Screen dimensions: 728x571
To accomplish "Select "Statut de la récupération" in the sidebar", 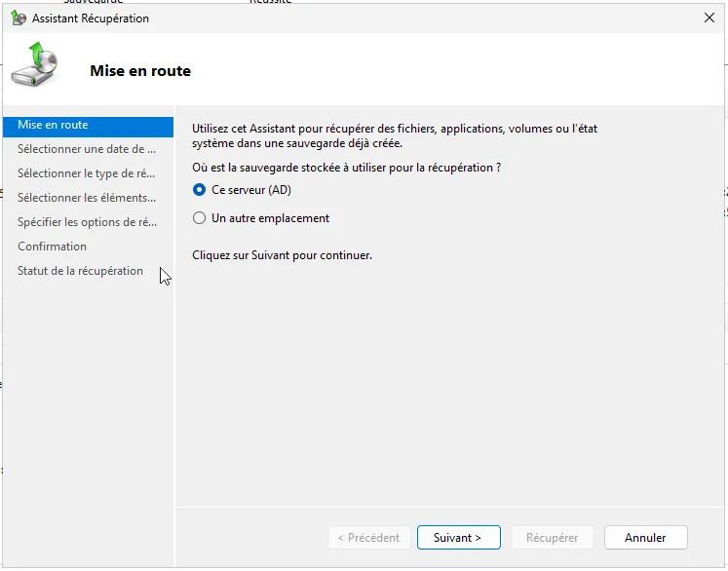I will [80, 271].
